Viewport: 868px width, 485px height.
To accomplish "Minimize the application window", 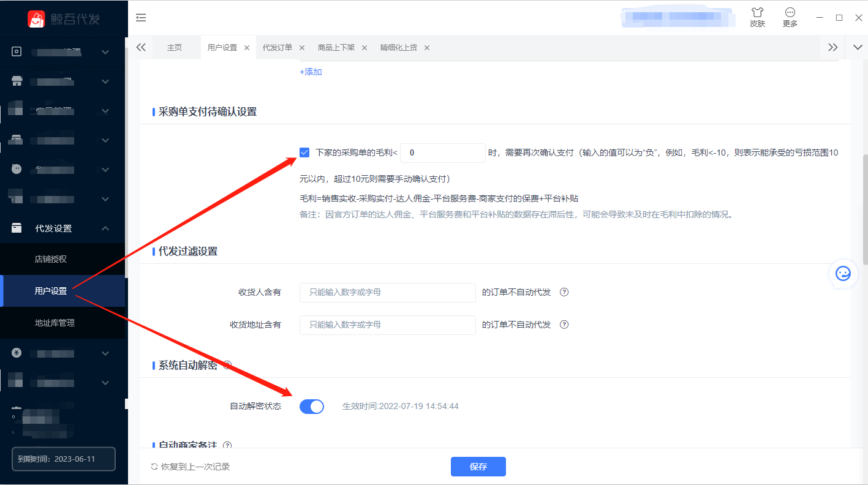I will click(x=820, y=18).
